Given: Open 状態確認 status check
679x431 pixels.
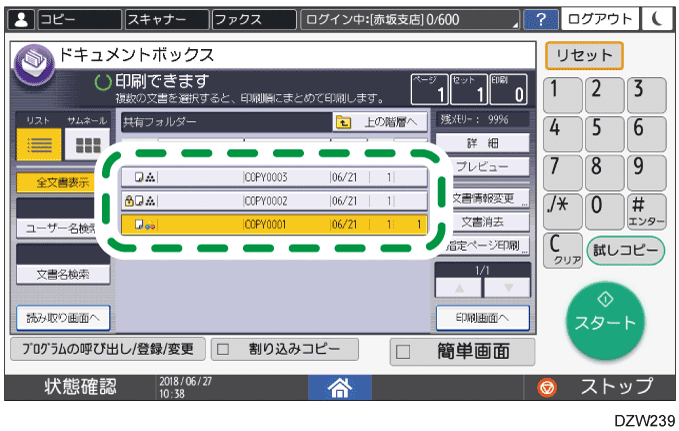Looking at the screenshot, I should pyautogui.click(x=80, y=387).
